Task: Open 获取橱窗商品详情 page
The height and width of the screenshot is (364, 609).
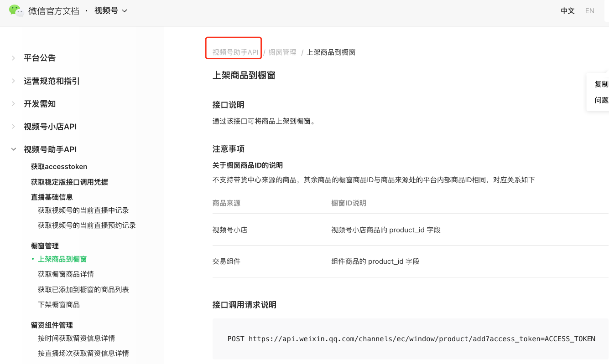Action: coord(66,274)
